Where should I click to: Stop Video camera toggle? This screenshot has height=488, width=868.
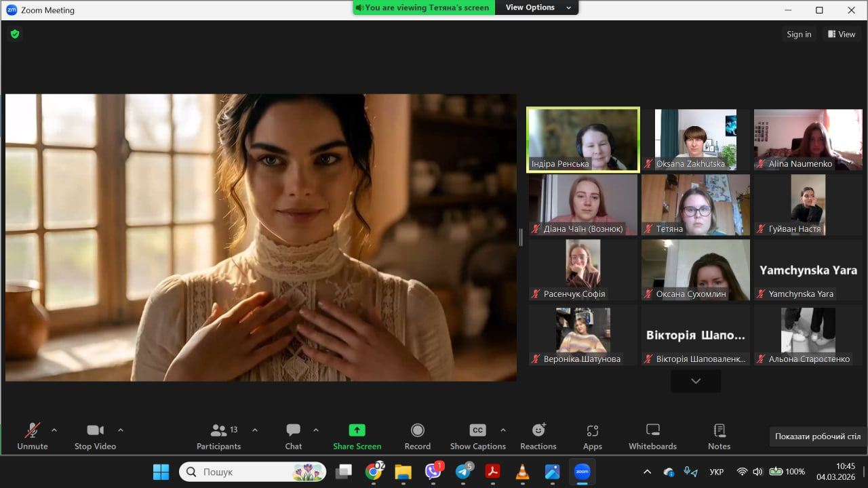click(x=95, y=436)
